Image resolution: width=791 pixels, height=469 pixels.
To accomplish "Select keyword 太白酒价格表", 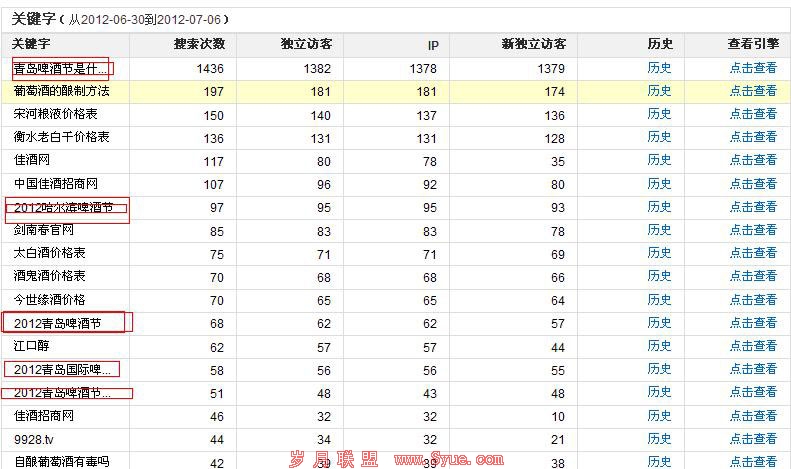I will pos(49,253).
